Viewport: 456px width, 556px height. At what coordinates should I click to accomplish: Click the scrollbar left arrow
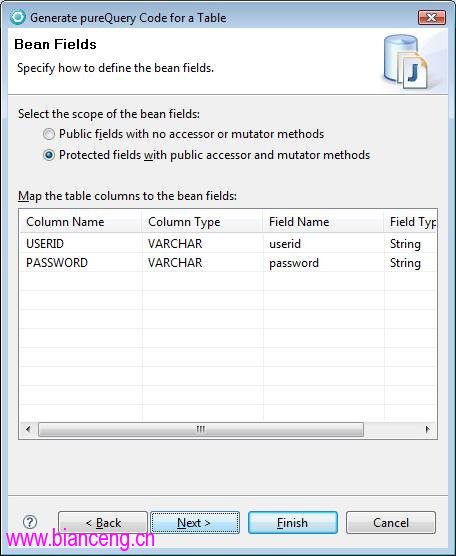(x=28, y=429)
